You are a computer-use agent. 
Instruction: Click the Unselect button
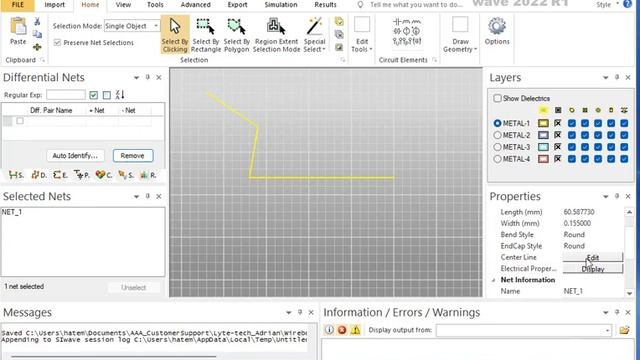(133, 287)
